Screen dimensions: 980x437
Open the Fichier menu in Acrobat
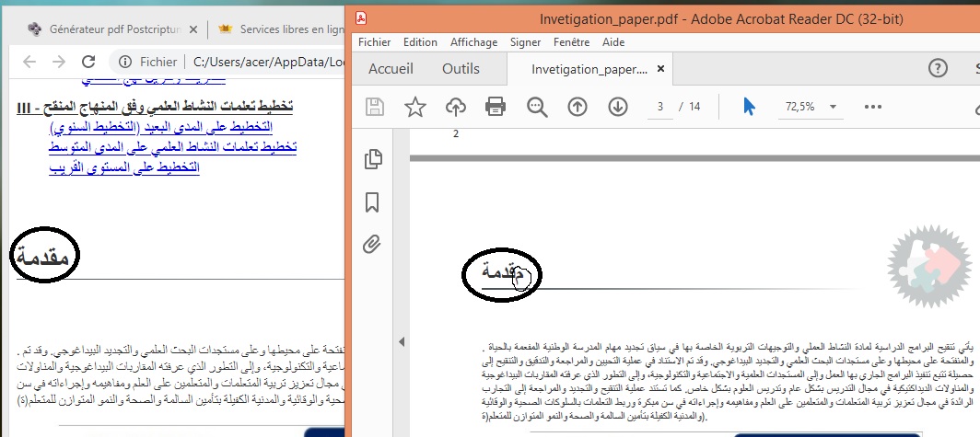click(x=374, y=41)
